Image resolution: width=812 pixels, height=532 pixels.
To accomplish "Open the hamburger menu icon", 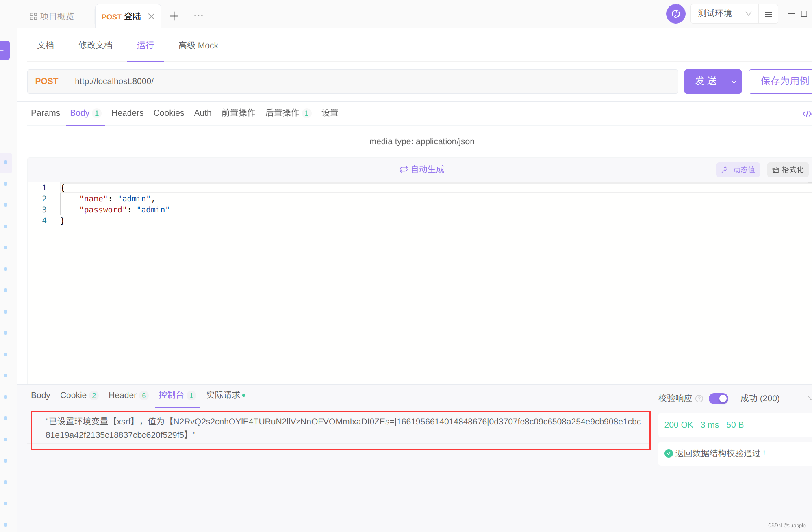I will tap(768, 14).
